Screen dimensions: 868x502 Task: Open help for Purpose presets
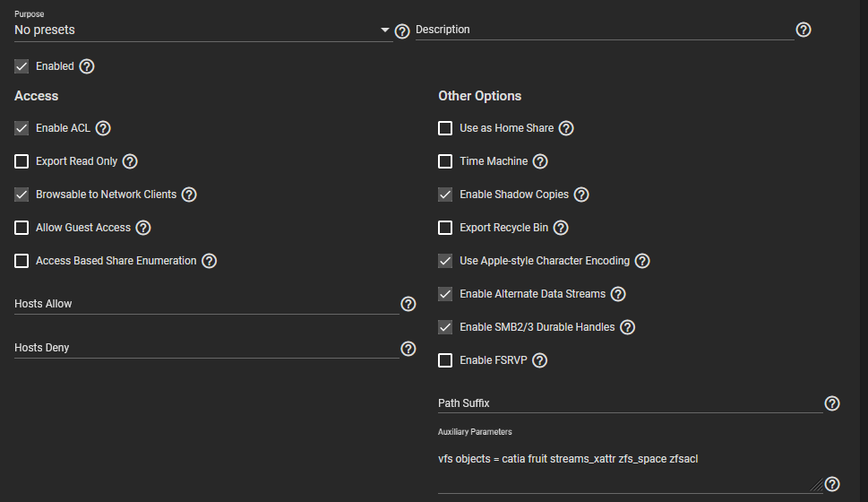402,31
